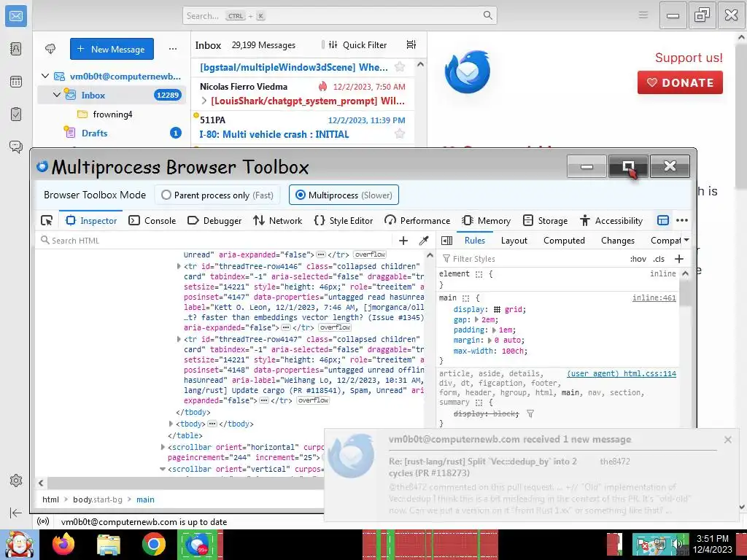
Task: Star the bgstaal/multipleWindow3dScene message
Action: [x=400, y=66]
